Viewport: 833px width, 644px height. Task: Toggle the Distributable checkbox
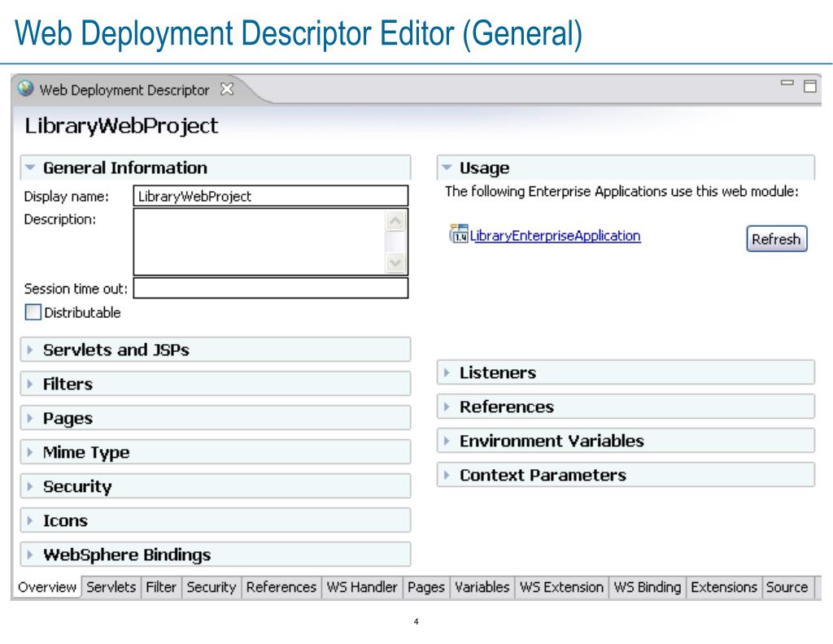pos(33,312)
